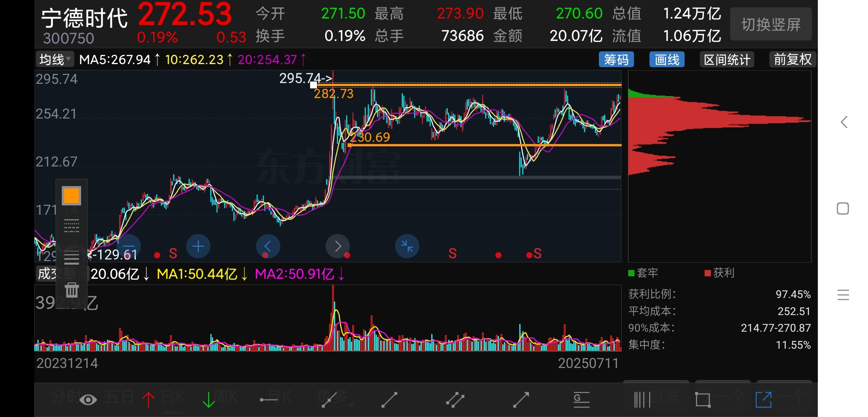
Task: Toggle the 画线 drawing mode button
Action: 667,59
